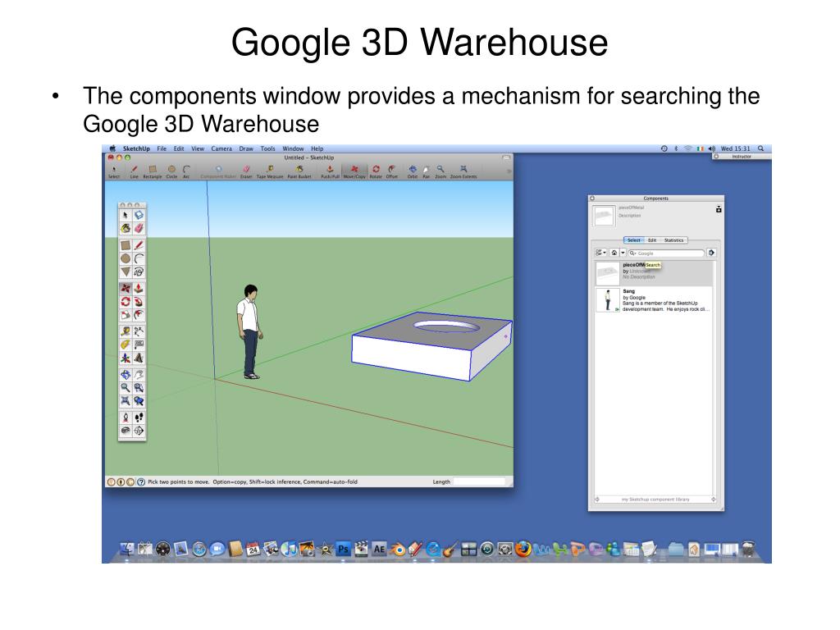Screen dimensions: 840x630
Task: Click Line in the top toolbar
Action: (x=134, y=171)
